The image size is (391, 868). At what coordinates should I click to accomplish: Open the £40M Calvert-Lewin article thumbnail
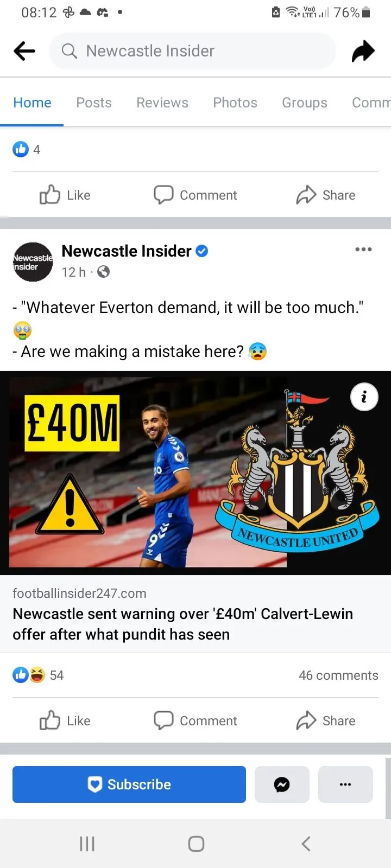point(195,473)
